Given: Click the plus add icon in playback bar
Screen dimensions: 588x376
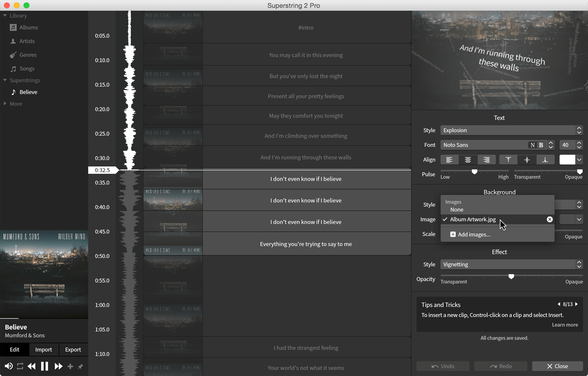Looking at the screenshot, I should pos(70,366).
